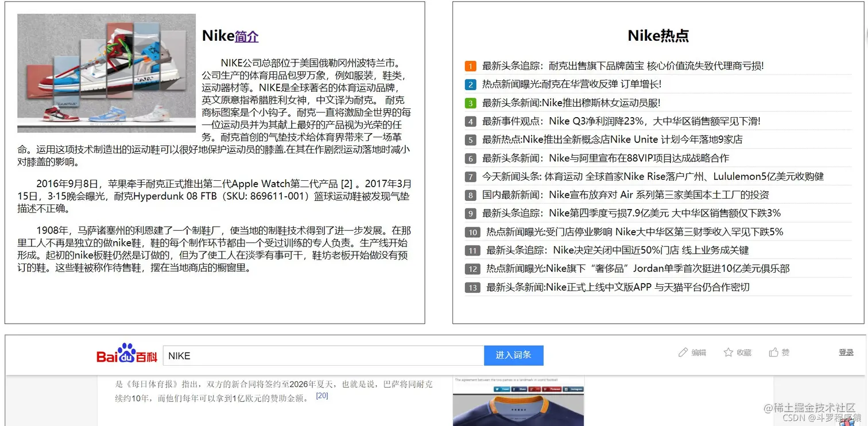Click the citation [20] reference link
This screenshot has width=868, height=426.
click(x=322, y=396)
